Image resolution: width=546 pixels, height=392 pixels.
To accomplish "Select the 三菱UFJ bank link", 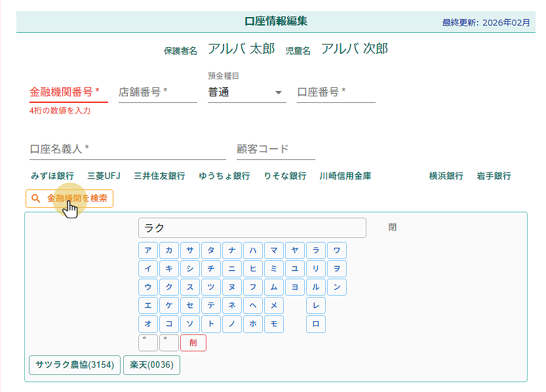I will point(103,176).
